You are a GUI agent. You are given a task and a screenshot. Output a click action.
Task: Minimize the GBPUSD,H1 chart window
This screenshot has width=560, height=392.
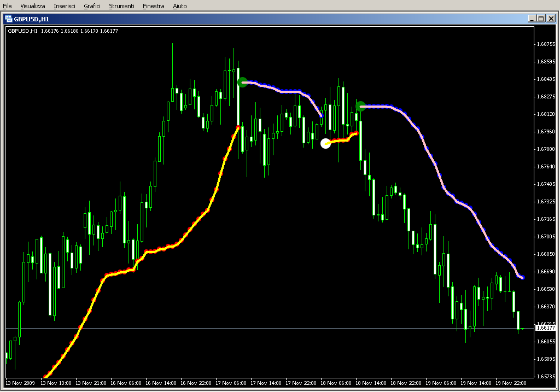tap(532, 19)
